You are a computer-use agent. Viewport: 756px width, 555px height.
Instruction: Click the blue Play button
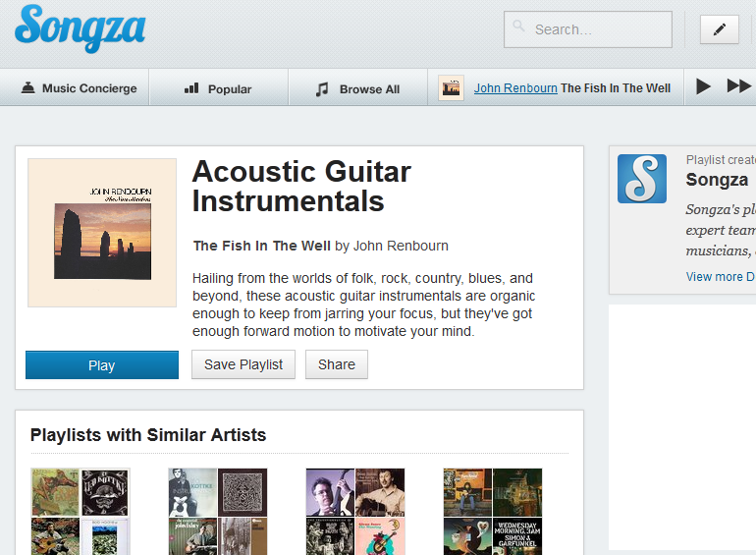102,365
